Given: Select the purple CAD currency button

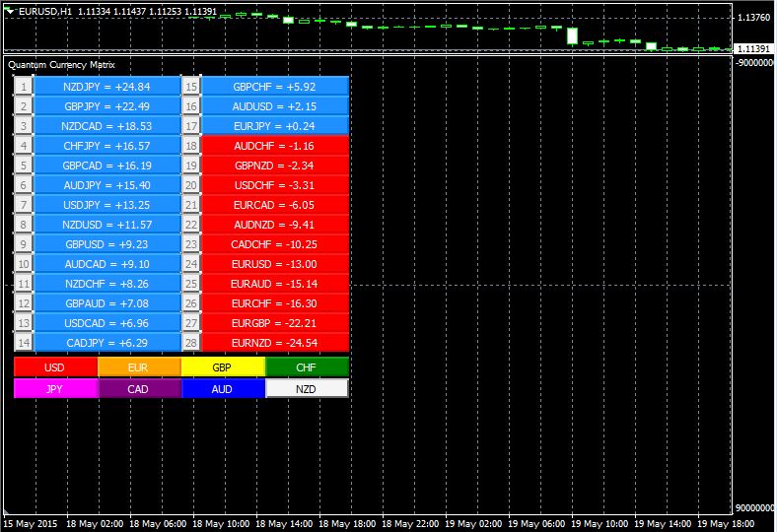Looking at the screenshot, I should 139,388.
